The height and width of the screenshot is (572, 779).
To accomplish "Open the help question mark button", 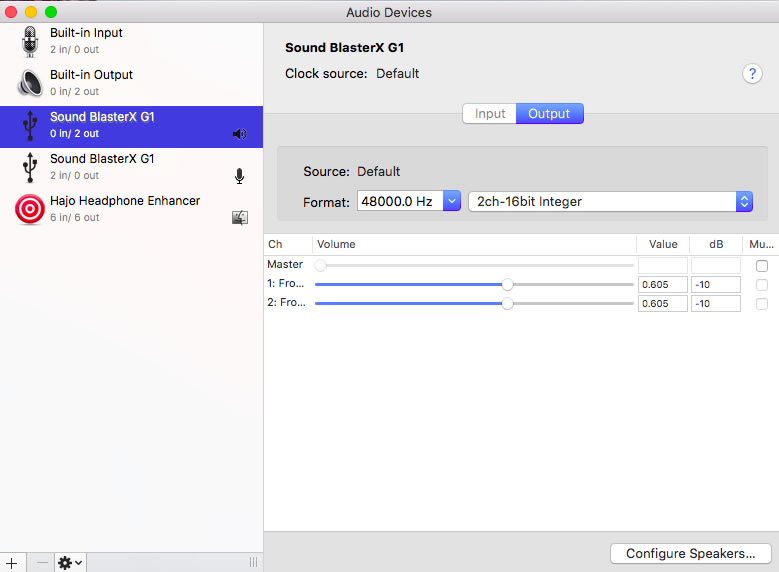I will (x=752, y=74).
